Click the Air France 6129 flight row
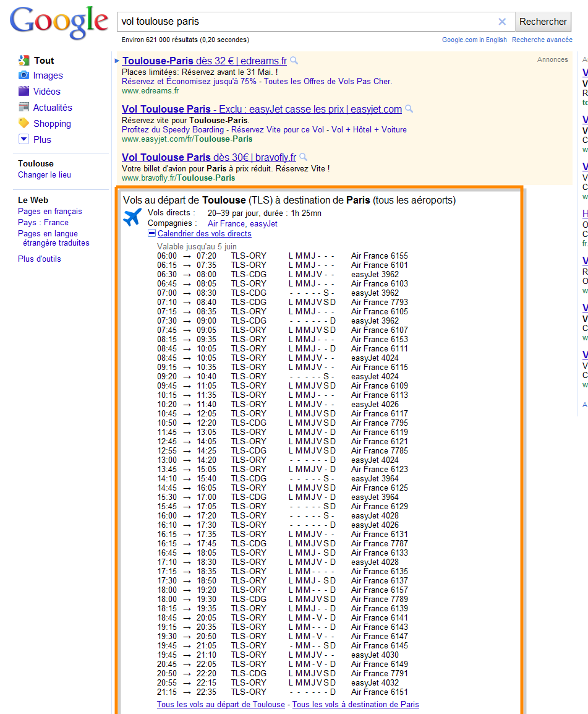This screenshot has width=588, height=714. pyautogui.click(x=283, y=506)
